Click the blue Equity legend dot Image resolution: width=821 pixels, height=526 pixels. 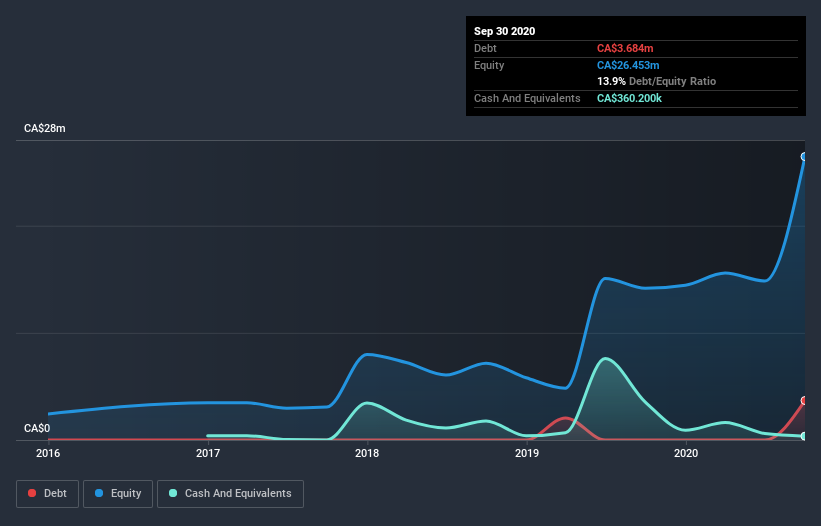[x=99, y=493]
